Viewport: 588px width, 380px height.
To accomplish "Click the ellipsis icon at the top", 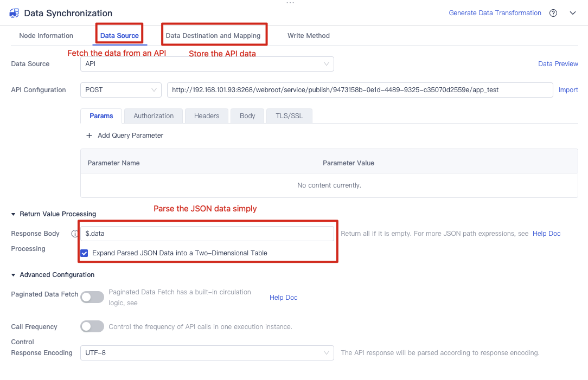I will [290, 3].
